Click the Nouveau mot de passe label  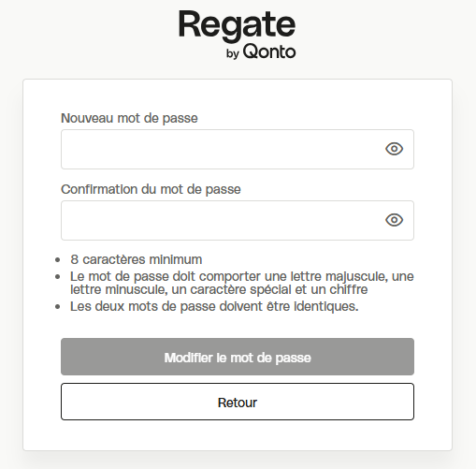[129, 118]
